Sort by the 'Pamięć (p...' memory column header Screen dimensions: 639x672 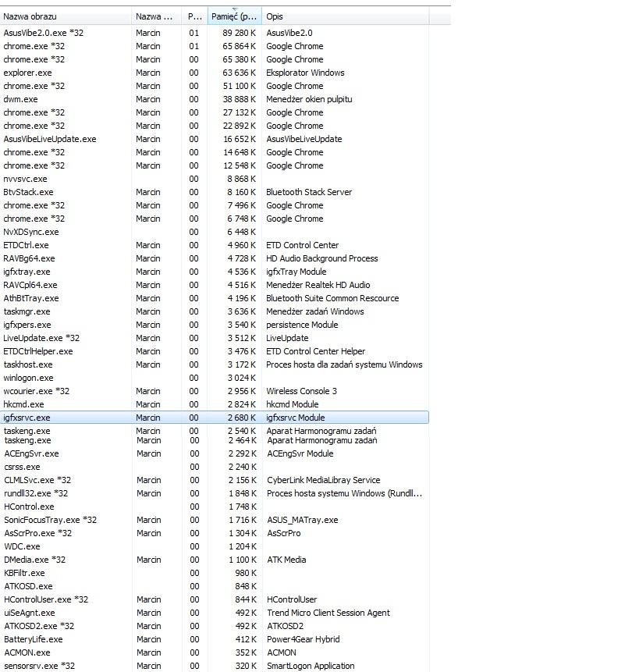[x=235, y=16]
